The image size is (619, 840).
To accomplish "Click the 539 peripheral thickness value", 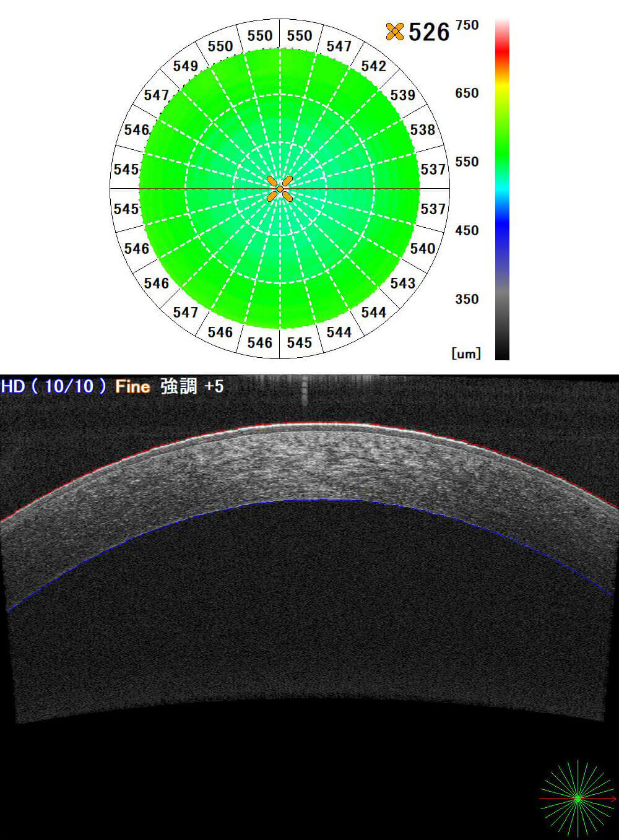I will tap(402, 95).
